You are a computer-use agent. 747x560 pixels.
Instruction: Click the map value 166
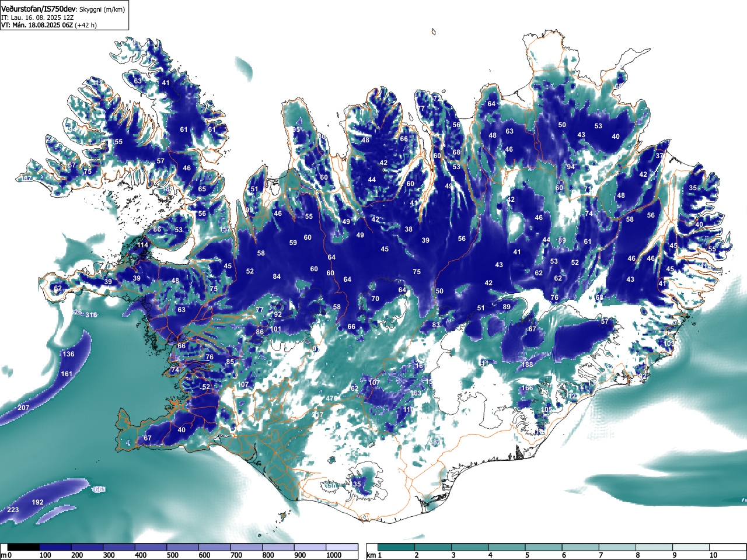click(x=527, y=388)
